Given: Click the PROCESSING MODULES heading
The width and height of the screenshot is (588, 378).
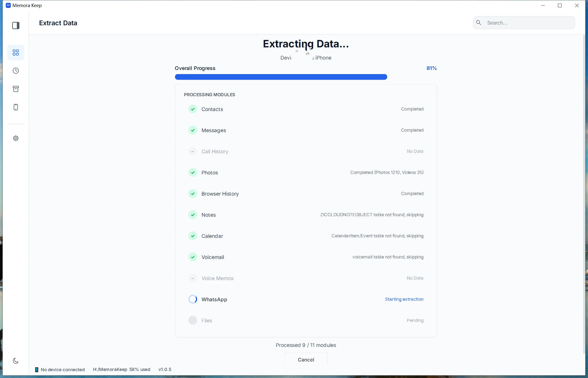Looking at the screenshot, I should [210, 95].
